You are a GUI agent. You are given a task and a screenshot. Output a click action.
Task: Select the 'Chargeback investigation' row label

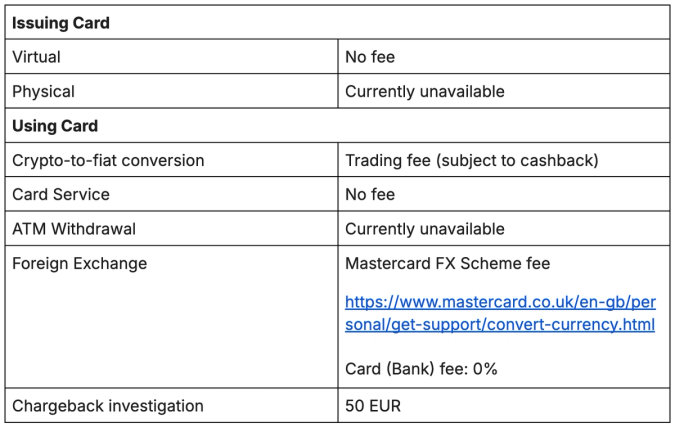(x=108, y=406)
